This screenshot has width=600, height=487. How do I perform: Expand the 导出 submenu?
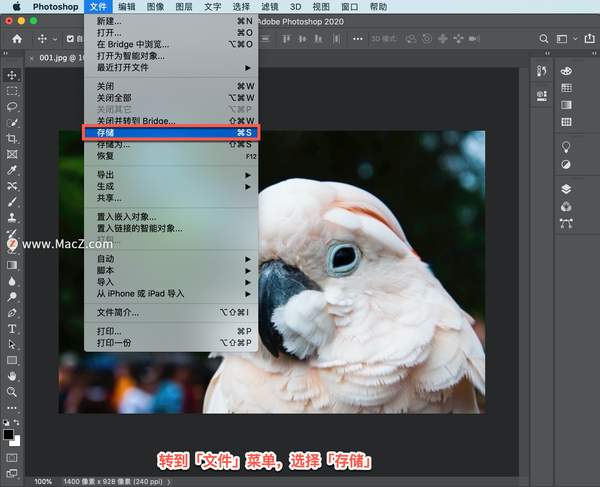(170, 174)
